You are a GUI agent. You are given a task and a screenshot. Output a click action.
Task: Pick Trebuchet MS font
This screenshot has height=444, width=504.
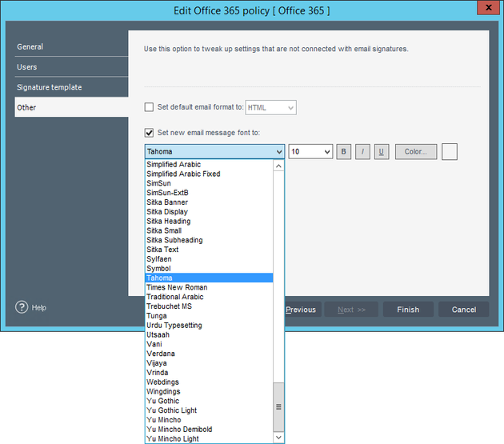point(209,306)
